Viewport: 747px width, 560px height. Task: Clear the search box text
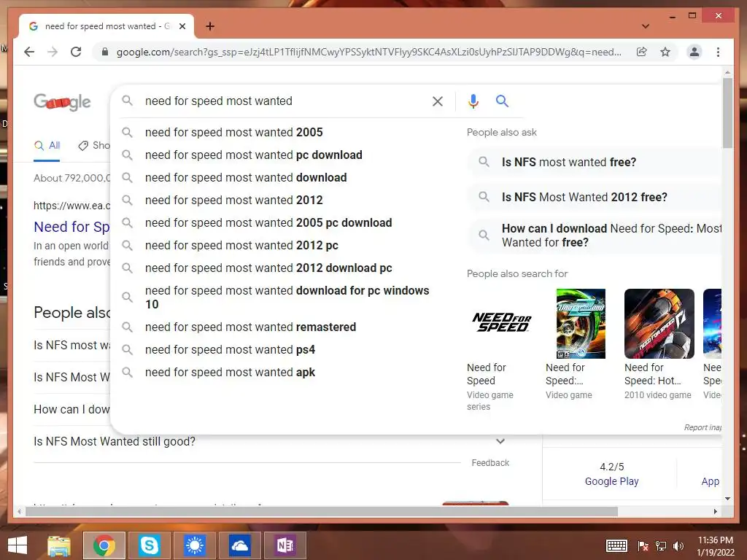(x=438, y=101)
